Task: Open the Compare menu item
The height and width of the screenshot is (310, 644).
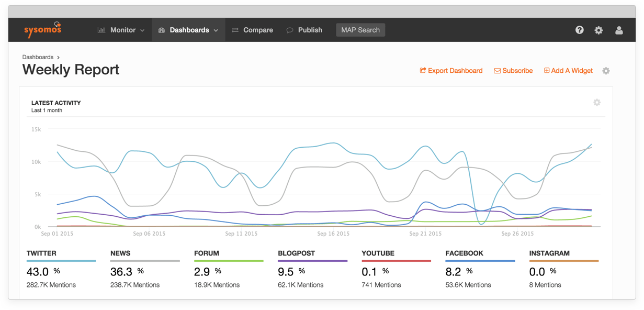Action: [x=258, y=30]
